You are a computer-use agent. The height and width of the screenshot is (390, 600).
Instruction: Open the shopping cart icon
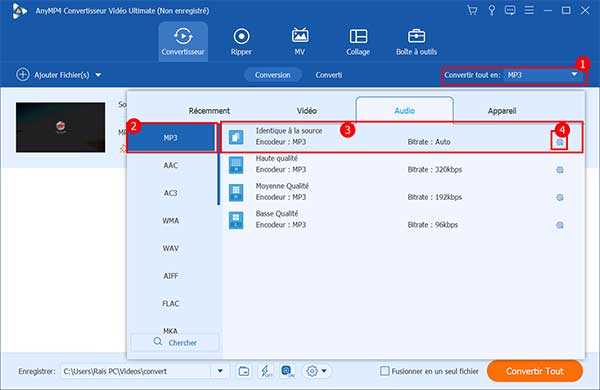coord(472,10)
